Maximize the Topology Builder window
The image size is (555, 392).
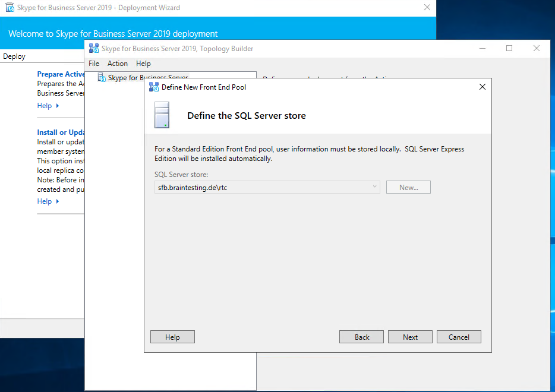click(509, 49)
